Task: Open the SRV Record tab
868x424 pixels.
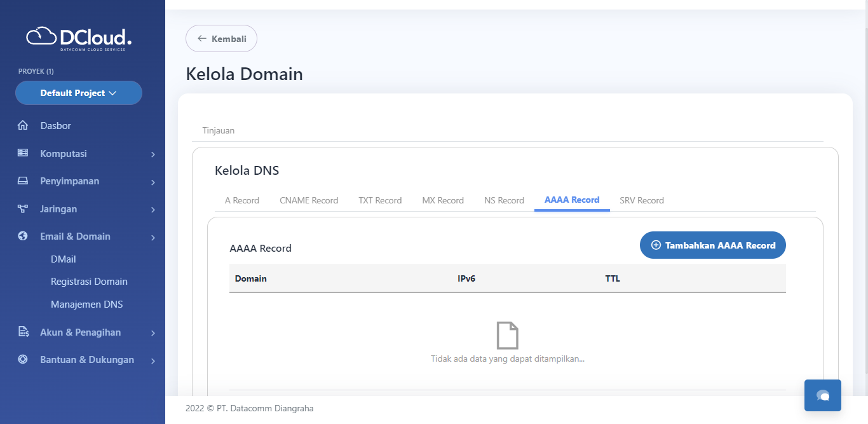Action: 641,200
